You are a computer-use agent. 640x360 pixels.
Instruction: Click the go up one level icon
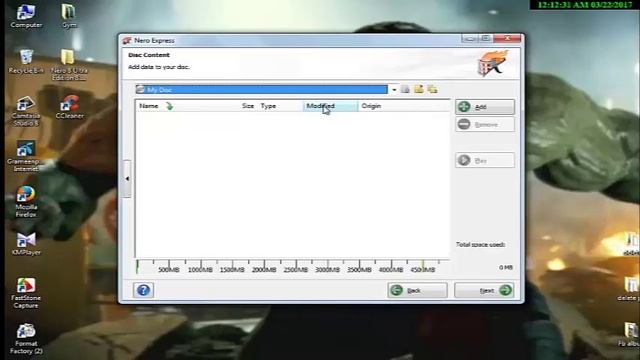405,89
